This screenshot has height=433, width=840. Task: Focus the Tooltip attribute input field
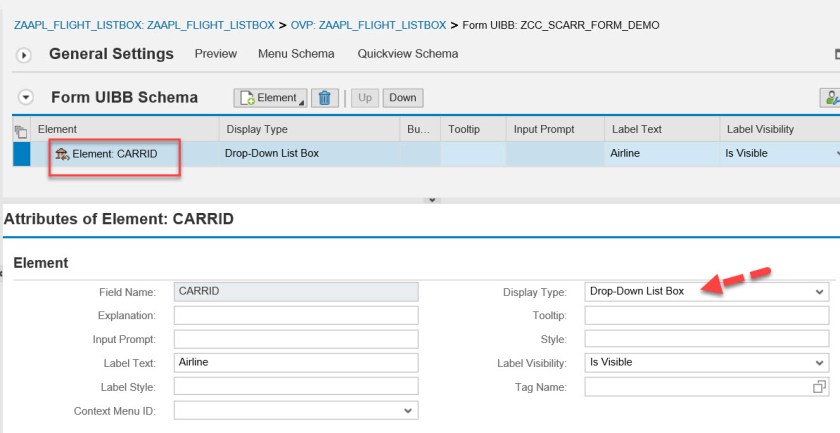point(707,316)
